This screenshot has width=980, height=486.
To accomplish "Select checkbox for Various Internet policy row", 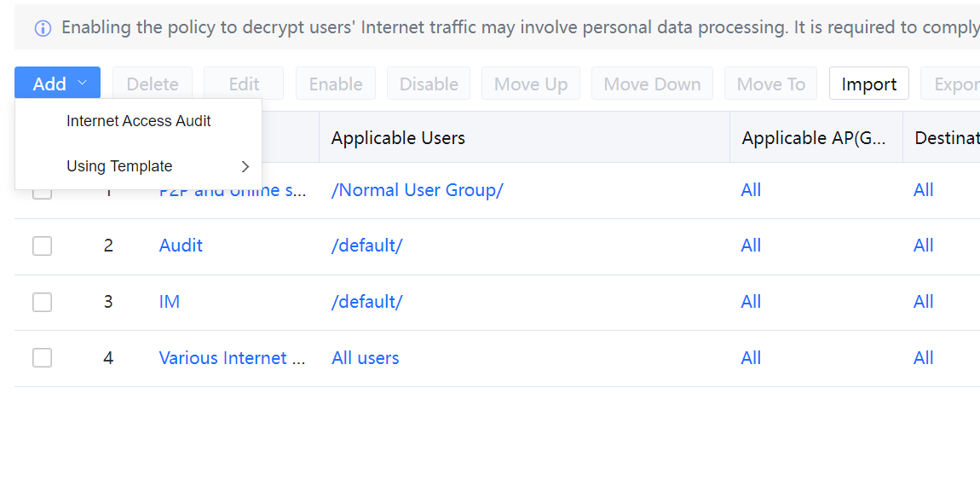I will point(43,358).
